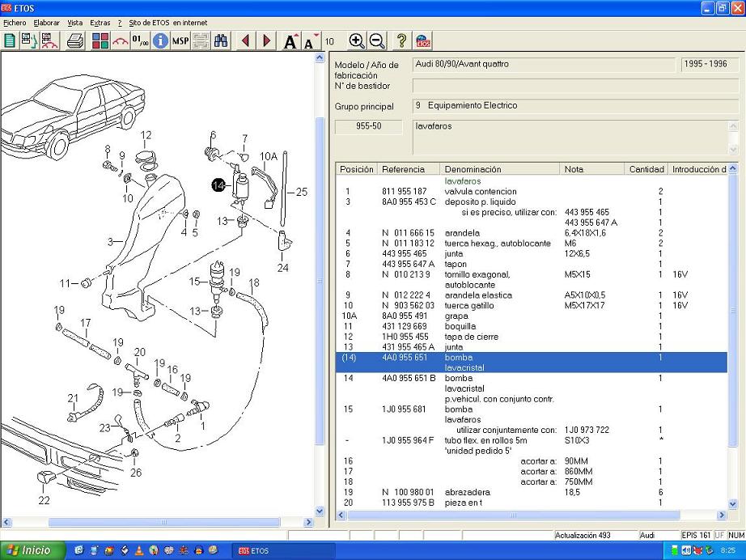
Task: Open the blue information icon
Action: [x=160, y=41]
